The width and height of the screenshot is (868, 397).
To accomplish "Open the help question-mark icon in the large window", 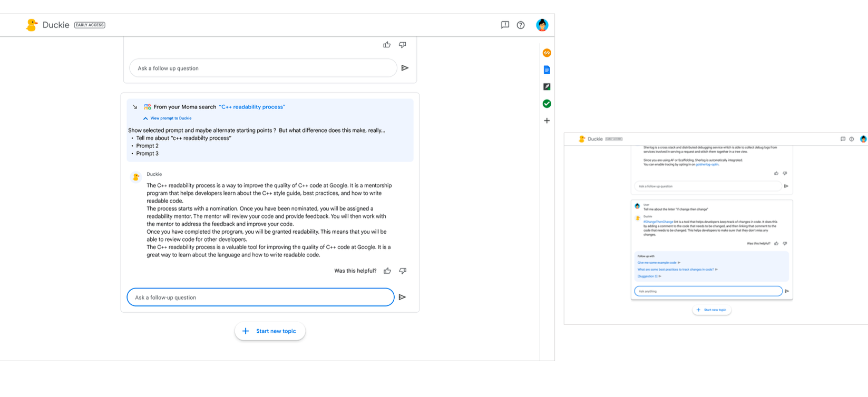I will [x=521, y=25].
